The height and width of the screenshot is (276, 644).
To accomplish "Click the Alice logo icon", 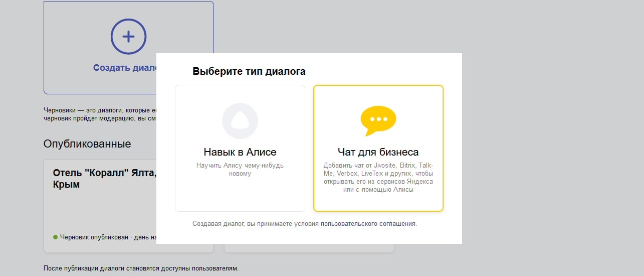I will point(240,121).
